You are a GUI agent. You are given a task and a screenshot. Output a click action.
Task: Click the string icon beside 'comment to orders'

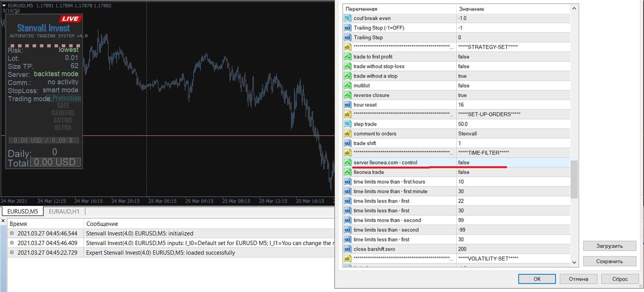point(348,133)
